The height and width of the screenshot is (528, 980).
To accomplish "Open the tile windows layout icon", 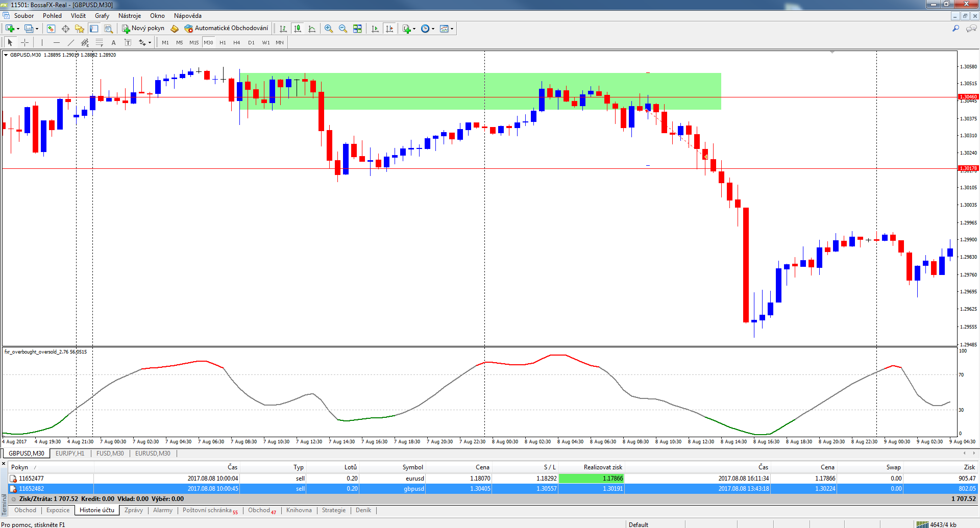I will [357, 29].
